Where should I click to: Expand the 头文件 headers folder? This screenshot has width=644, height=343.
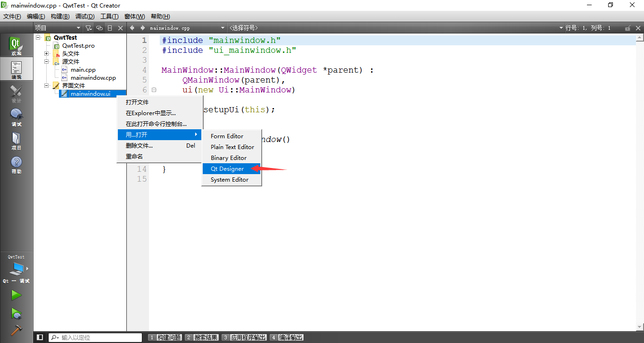coord(47,54)
